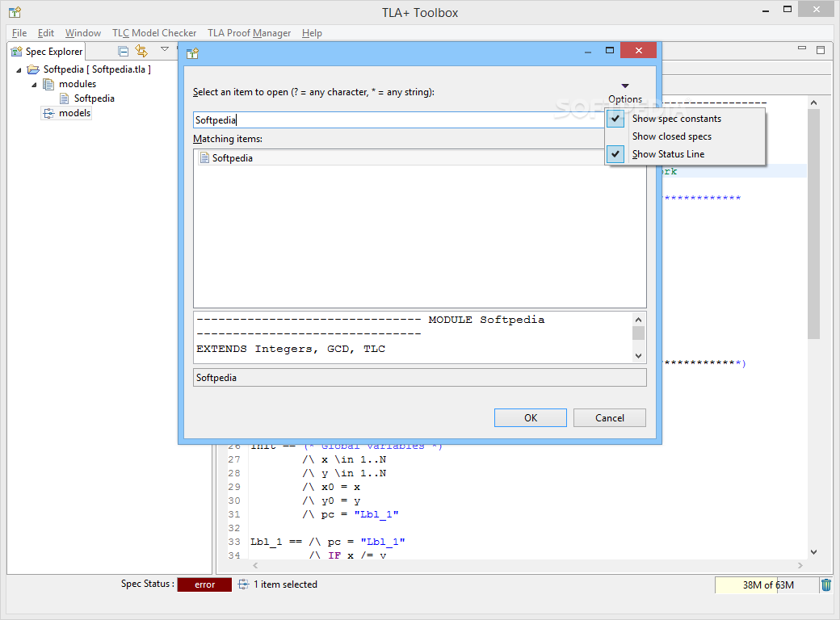Screen dimensions: 840x620
Task: Run garbage collector trash icon
Action: pyautogui.click(x=826, y=585)
